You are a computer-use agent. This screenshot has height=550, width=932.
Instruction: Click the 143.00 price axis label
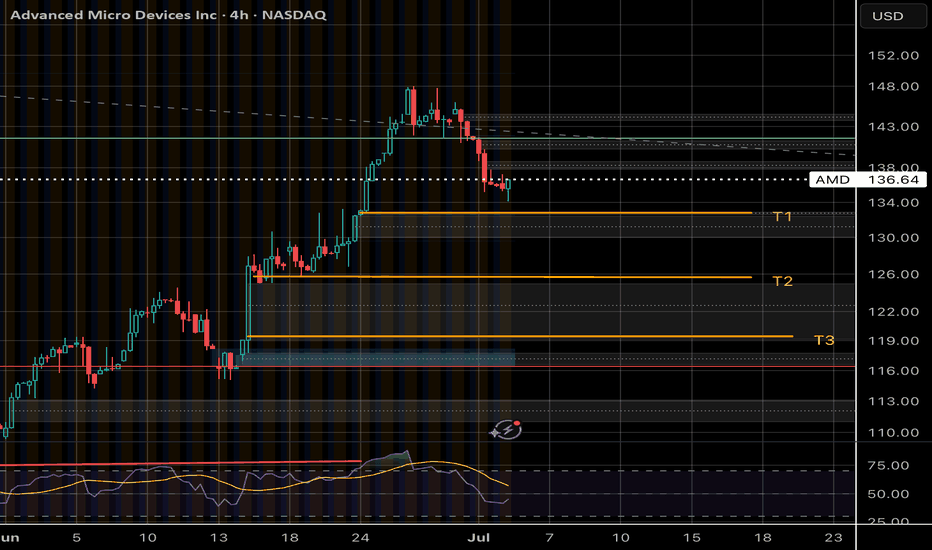[x=893, y=127]
